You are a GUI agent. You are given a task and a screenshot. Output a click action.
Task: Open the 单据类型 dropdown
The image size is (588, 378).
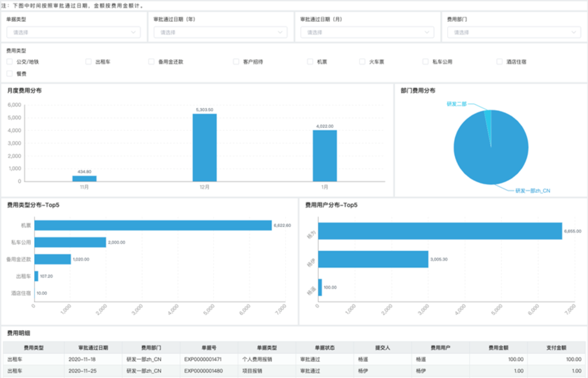(x=74, y=32)
